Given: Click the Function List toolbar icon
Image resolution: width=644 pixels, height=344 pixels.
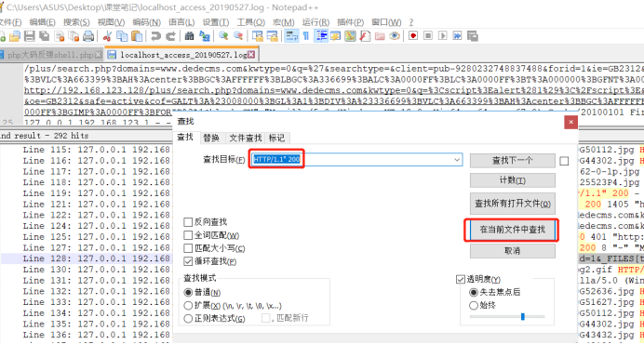Looking at the screenshot, I should [x=365, y=36].
